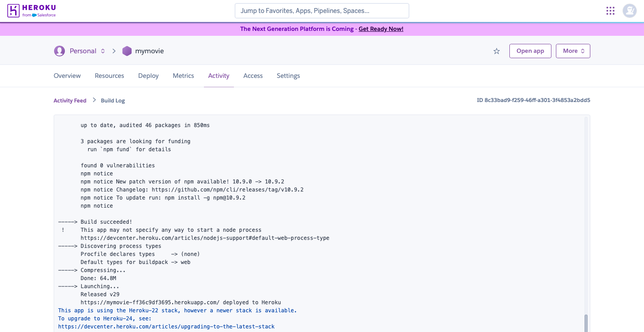Click the 'Done: 64.8M' log line

click(98, 278)
